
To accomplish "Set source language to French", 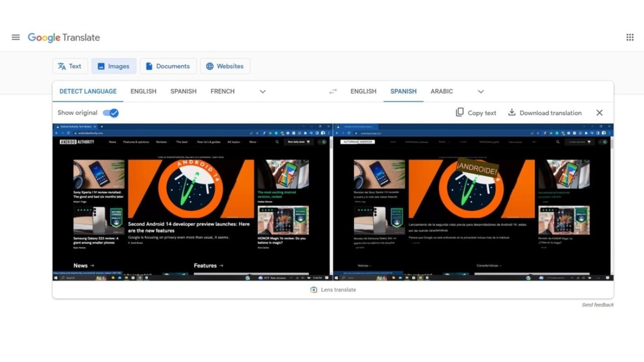I will point(222,91).
